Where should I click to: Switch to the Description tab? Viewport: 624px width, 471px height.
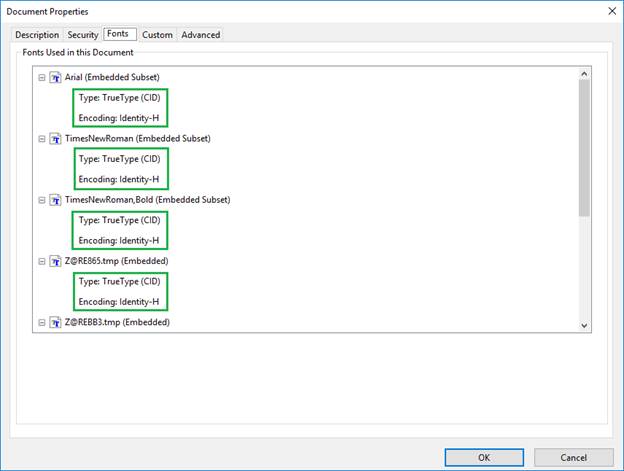tap(37, 35)
